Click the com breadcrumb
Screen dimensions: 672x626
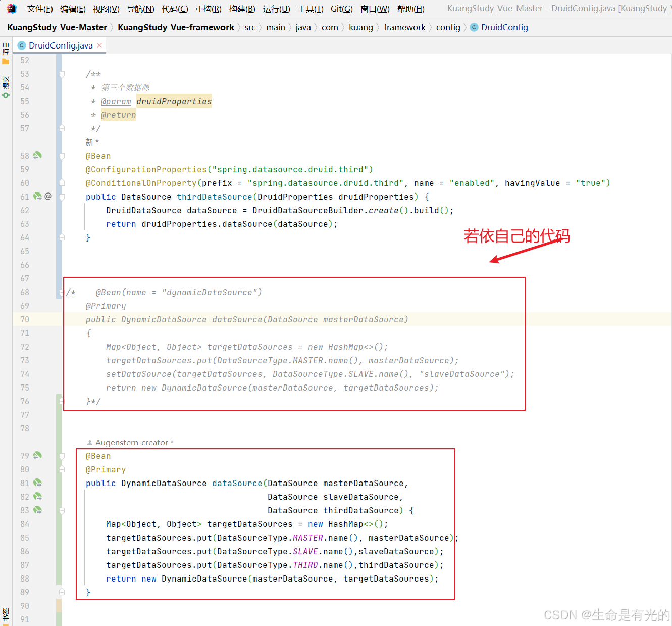(330, 27)
